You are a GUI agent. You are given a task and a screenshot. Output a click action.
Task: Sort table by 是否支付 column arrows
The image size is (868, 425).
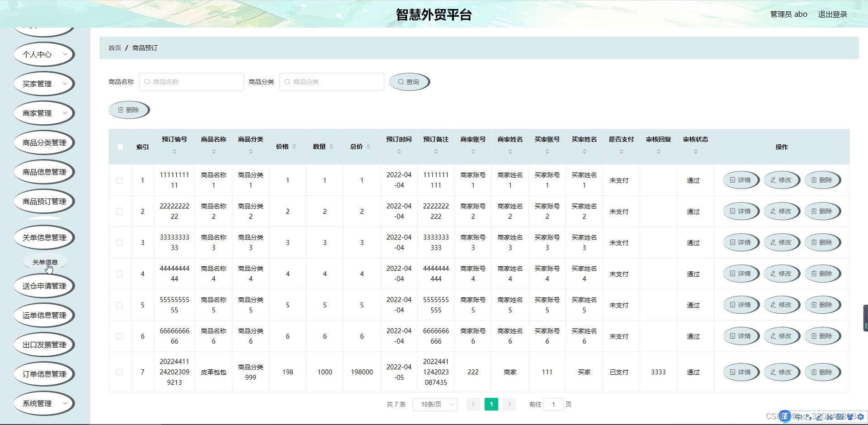622,152
